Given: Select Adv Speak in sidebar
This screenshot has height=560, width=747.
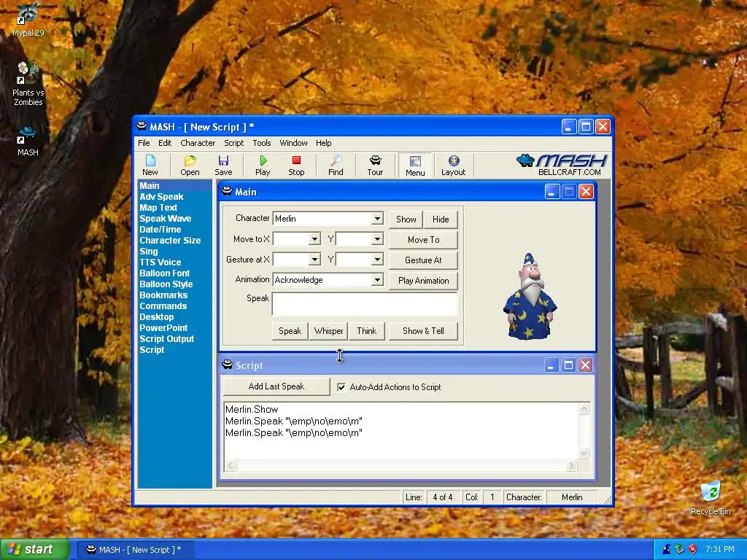Looking at the screenshot, I should point(161,197).
